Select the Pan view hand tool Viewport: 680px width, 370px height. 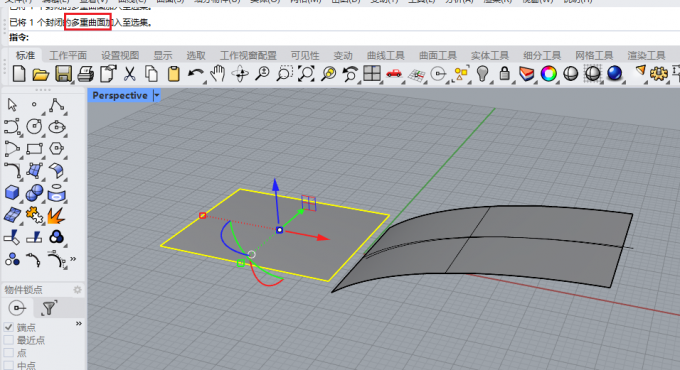218,74
